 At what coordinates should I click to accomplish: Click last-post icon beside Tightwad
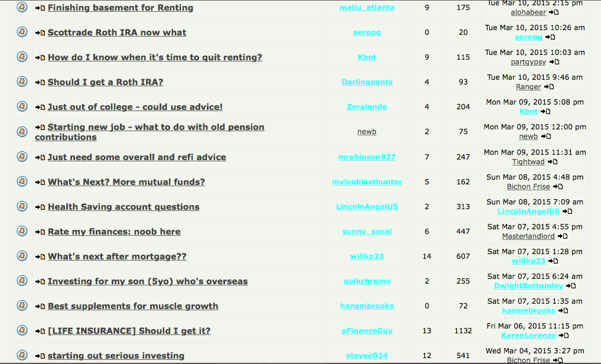click(553, 162)
